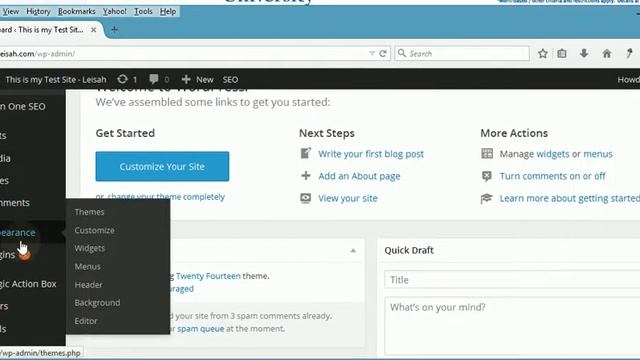The image size is (640, 360).
Task: Select Customize in Appearance submenu
Action: (94, 230)
